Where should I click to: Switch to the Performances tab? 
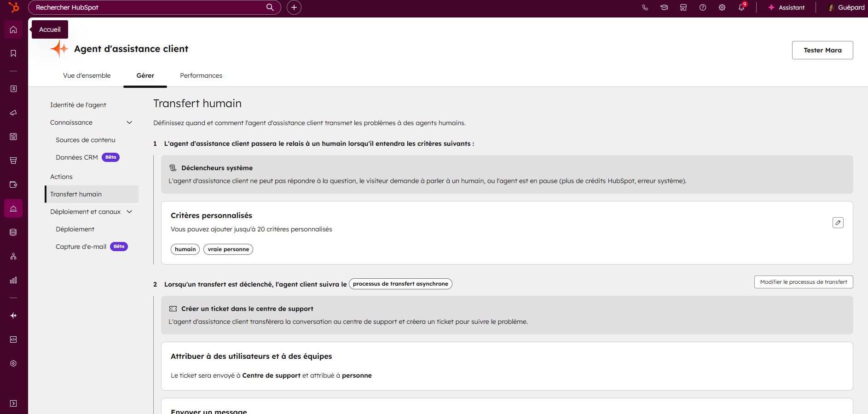coord(201,75)
